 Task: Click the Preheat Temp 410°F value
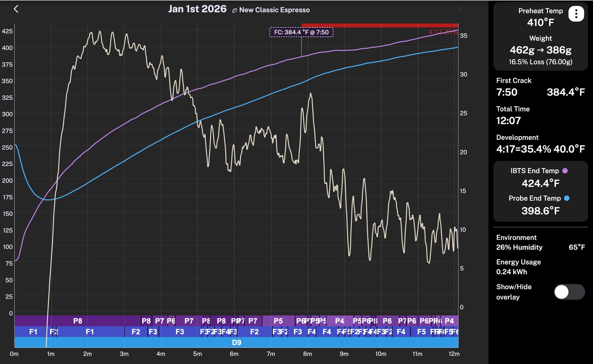[x=540, y=22]
